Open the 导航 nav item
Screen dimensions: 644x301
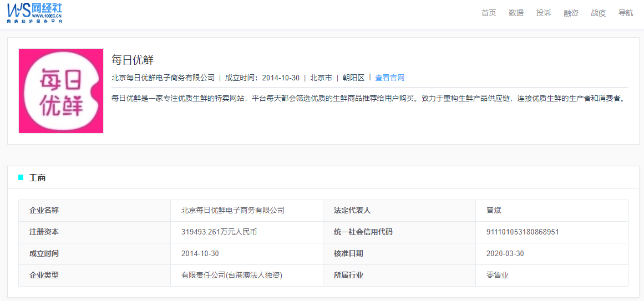pyautogui.click(x=626, y=13)
